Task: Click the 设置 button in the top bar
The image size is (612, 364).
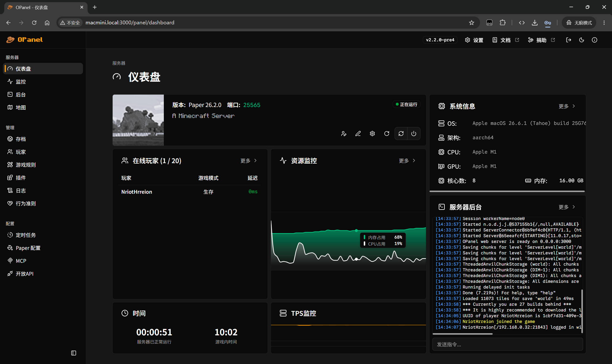Action: 474,40
